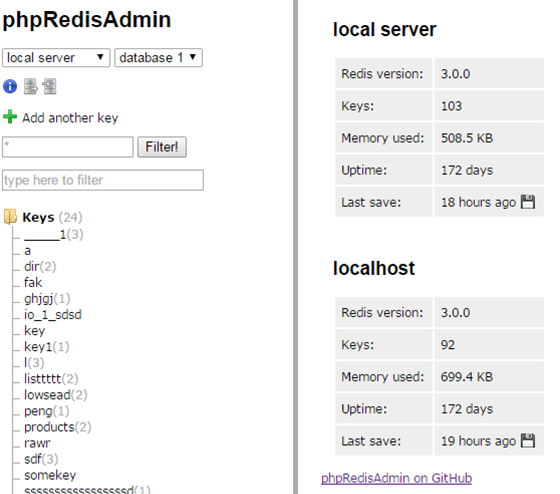Click the green plus add key icon
Viewport: 560px width, 494px height.
pos(10,117)
